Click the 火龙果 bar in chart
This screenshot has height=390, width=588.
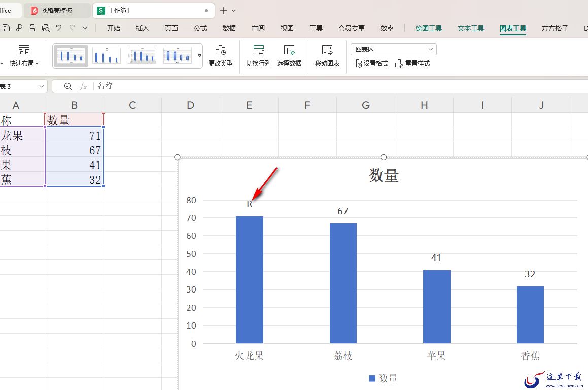click(250, 280)
